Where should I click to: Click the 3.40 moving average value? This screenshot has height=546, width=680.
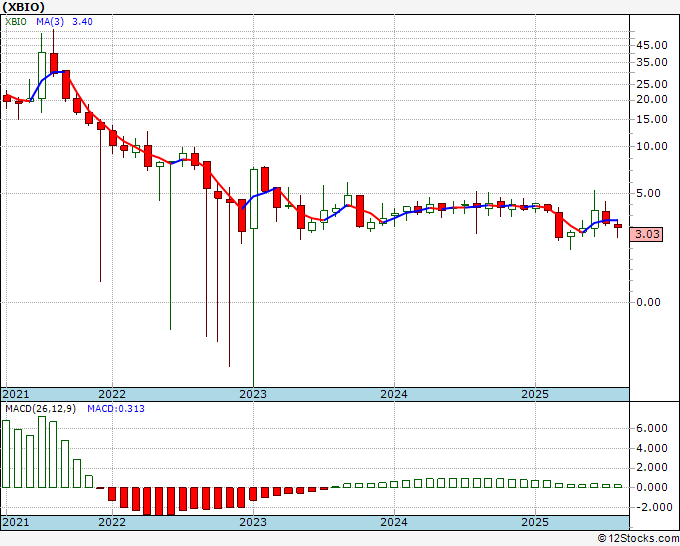click(82, 22)
